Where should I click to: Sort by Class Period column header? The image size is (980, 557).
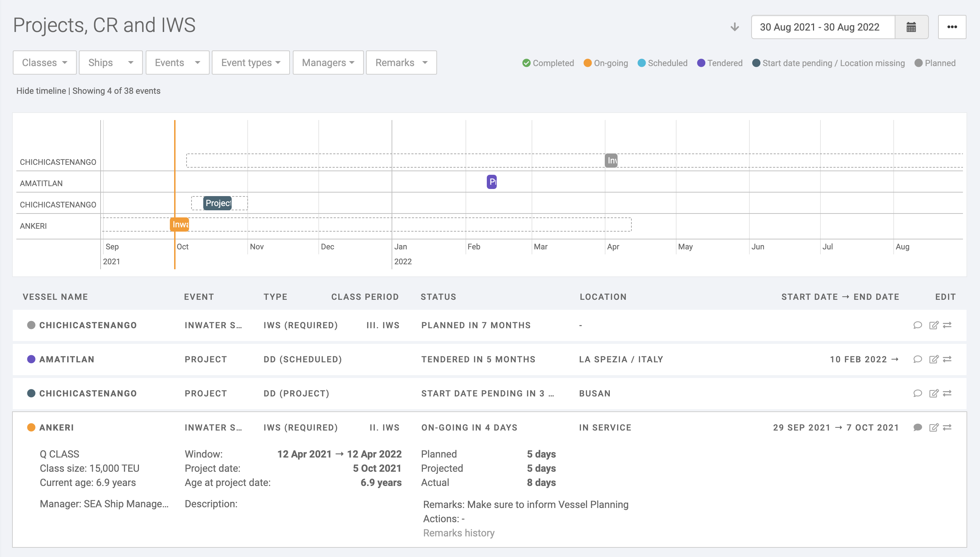[x=365, y=297]
